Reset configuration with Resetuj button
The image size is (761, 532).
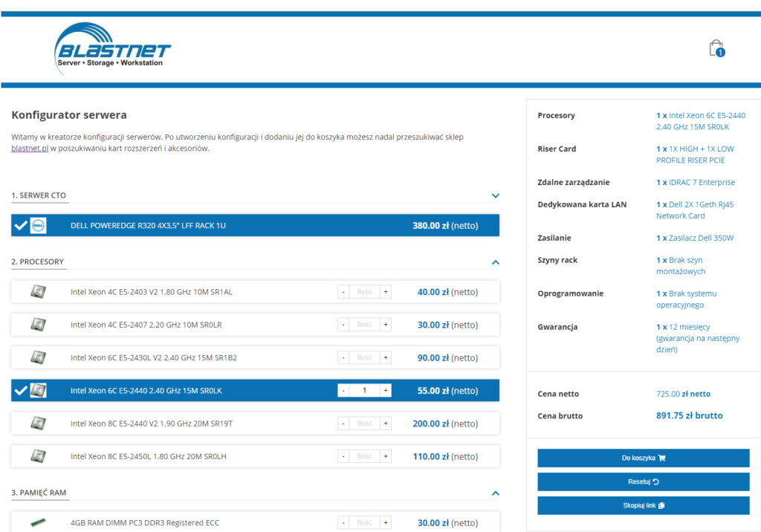[x=643, y=481]
